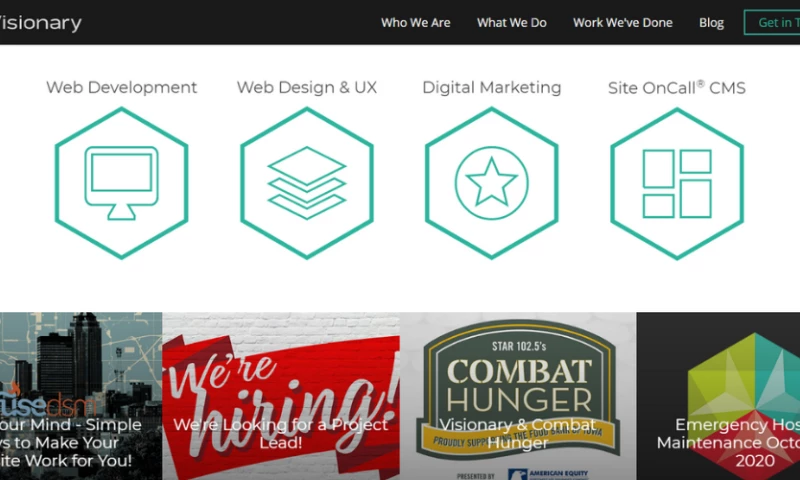800x480 pixels.
Task: Go to Work We've Done page
Action: coord(622,22)
